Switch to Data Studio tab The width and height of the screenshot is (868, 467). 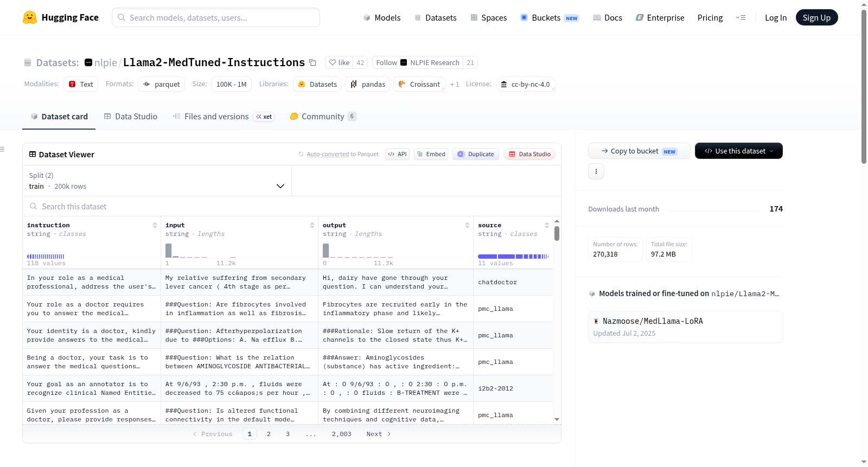point(131,116)
